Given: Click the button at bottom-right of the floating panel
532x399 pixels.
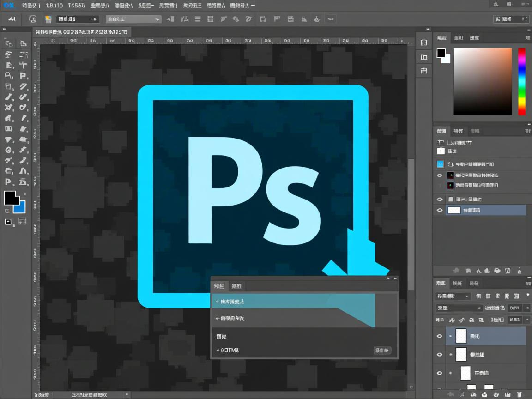Looking at the screenshot, I should (x=382, y=351).
